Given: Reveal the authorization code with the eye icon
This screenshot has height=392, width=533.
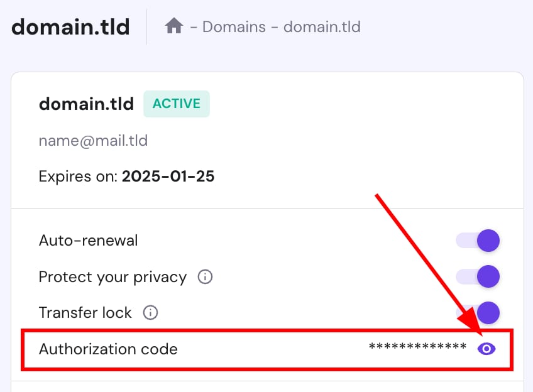Looking at the screenshot, I should point(486,349).
